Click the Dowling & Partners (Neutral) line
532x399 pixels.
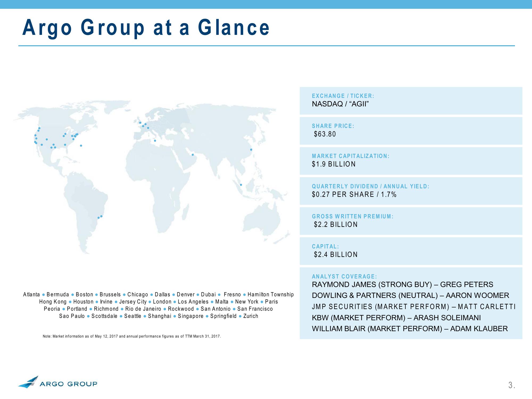410,296
